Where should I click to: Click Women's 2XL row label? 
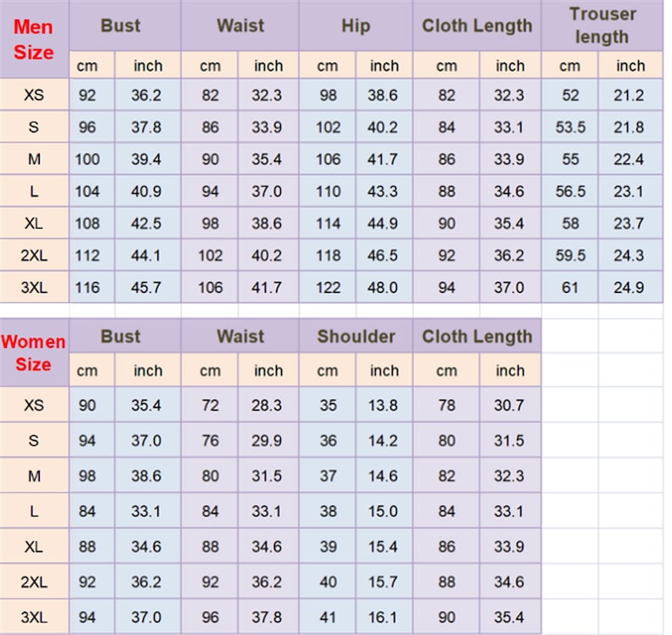coord(34,583)
